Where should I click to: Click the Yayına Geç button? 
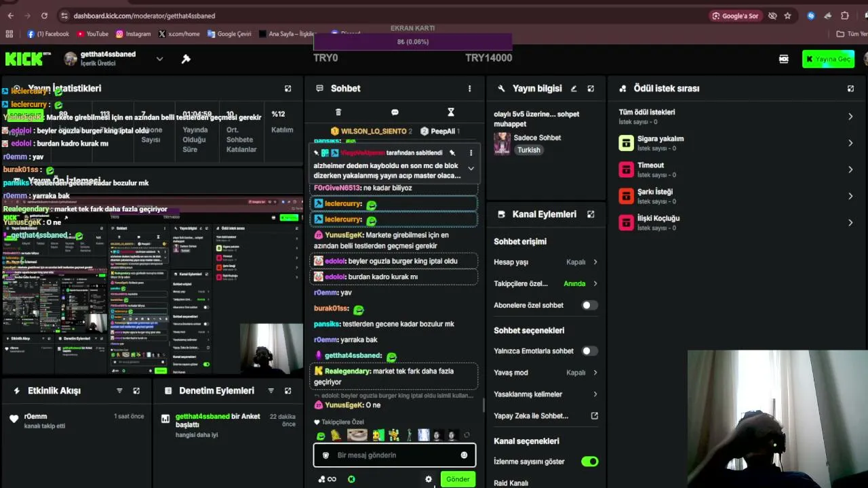click(x=828, y=59)
